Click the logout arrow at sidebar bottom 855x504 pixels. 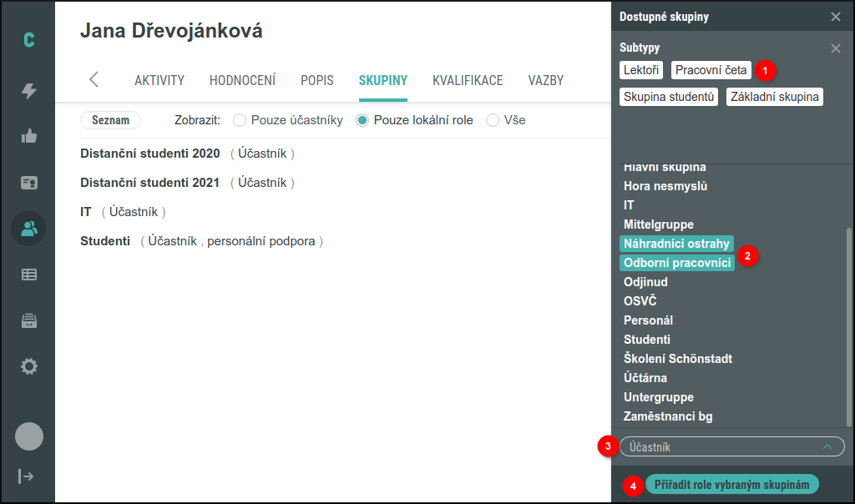pyautogui.click(x=28, y=476)
